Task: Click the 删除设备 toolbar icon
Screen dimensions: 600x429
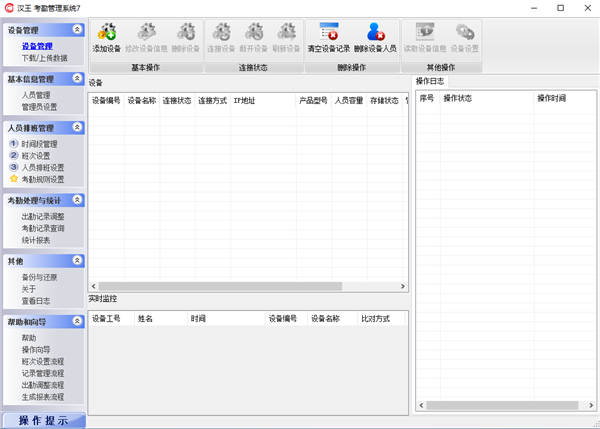Action: pos(186,32)
